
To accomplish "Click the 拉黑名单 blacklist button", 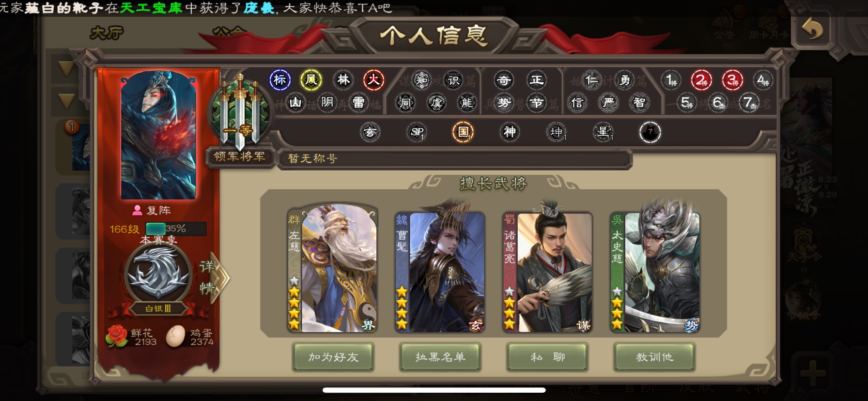I will 440,357.
